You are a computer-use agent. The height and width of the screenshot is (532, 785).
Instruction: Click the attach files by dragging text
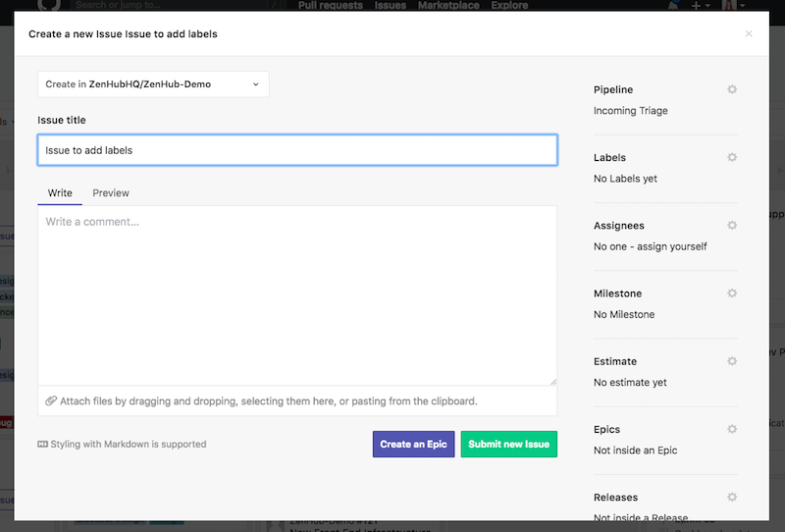click(268, 400)
